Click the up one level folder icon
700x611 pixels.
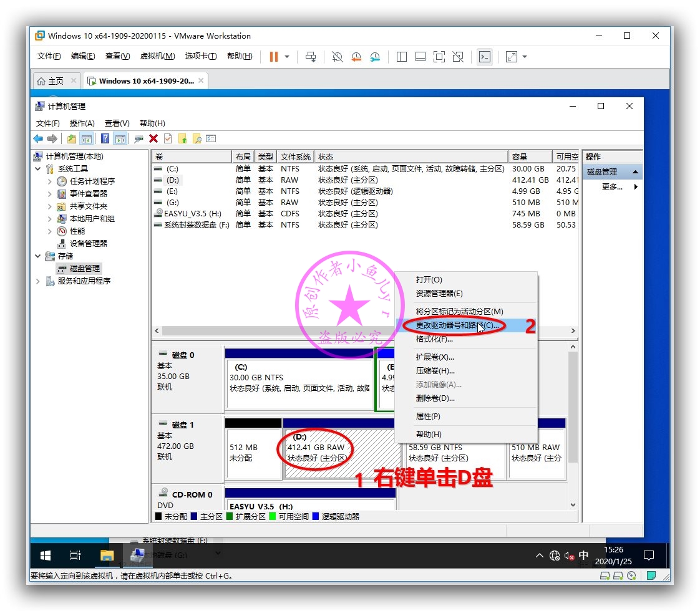pos(71,138)
